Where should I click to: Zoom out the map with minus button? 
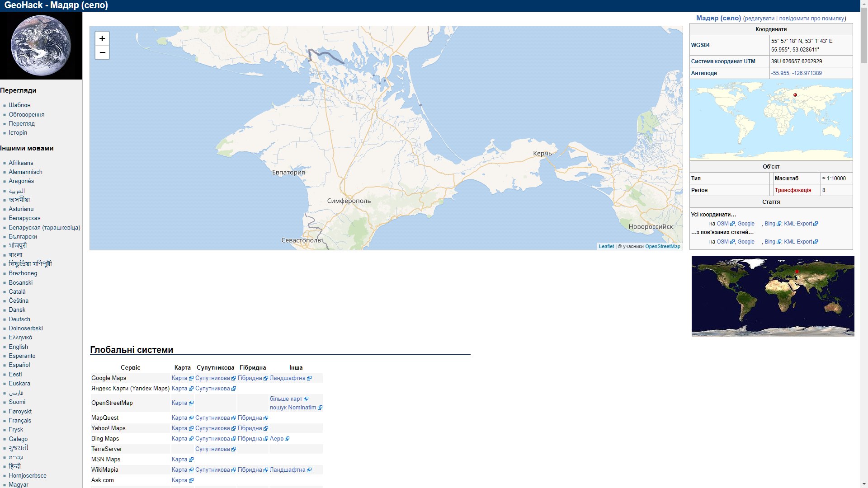click(x=102, y=52)
